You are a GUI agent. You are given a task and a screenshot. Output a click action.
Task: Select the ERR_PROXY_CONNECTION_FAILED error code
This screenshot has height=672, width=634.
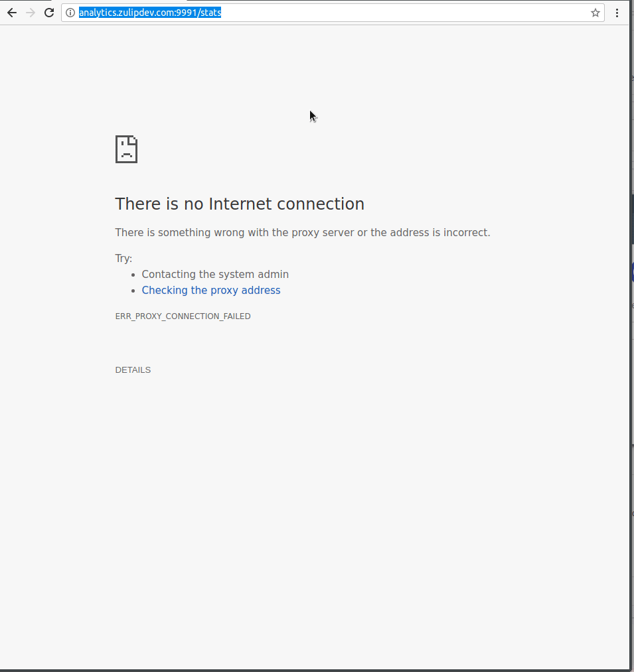[183, 316]
